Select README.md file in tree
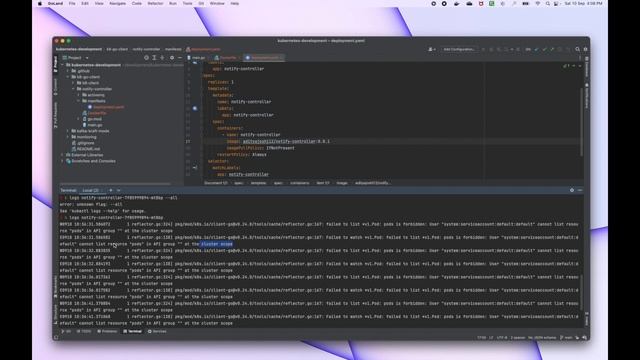 click(x=88, y=149)
